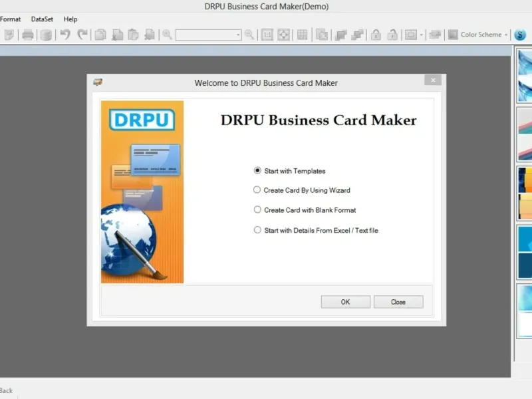The height and width of the screenshot is (399, 532).
Task: Click the toolbar icon right of the grid
Action: [322, 35]
